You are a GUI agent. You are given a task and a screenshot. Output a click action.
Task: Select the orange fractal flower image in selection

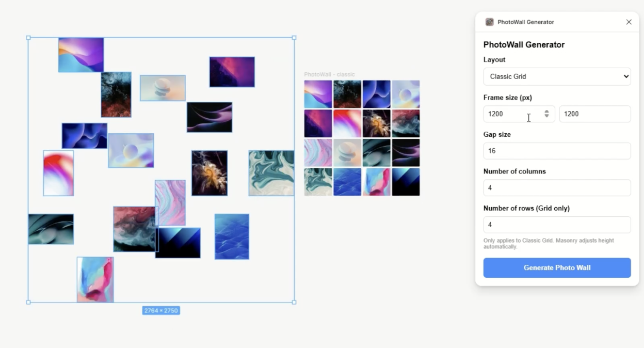(210, 173)
